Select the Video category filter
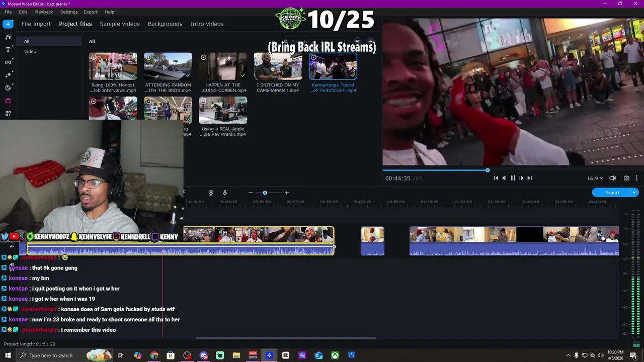The image size is (644, 362). (50, 51)
